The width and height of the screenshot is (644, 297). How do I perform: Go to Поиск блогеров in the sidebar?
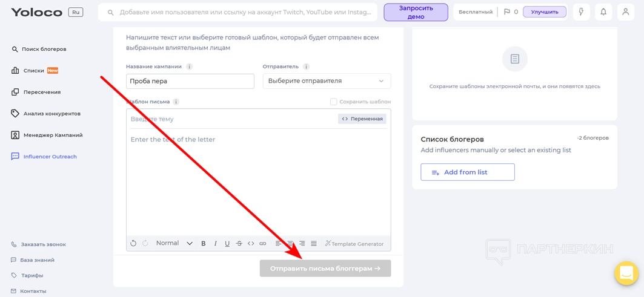44,49
